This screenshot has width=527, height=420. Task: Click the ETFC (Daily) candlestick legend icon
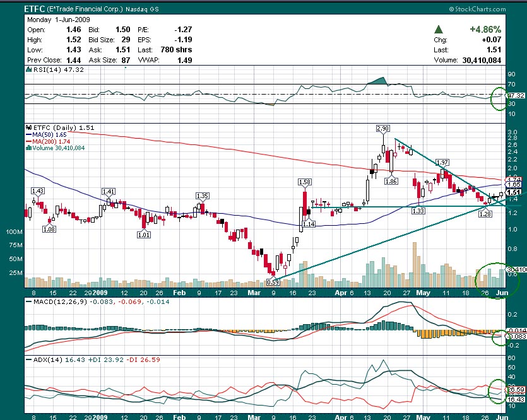[28, 127]
